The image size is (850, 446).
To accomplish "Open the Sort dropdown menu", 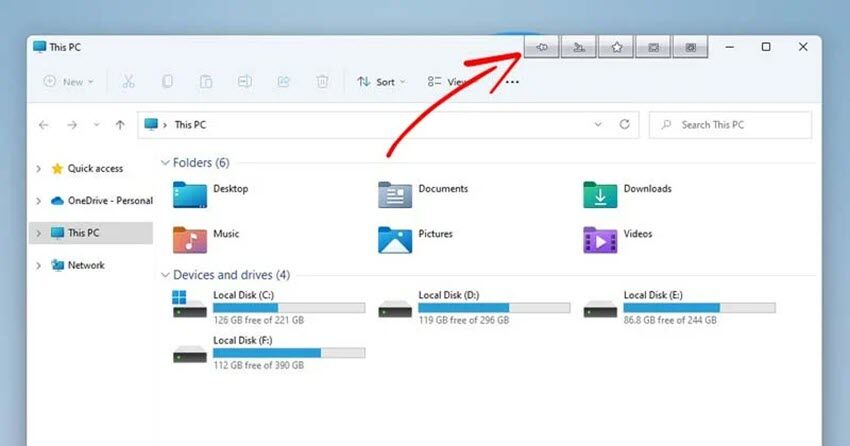I will pos(381,82).
